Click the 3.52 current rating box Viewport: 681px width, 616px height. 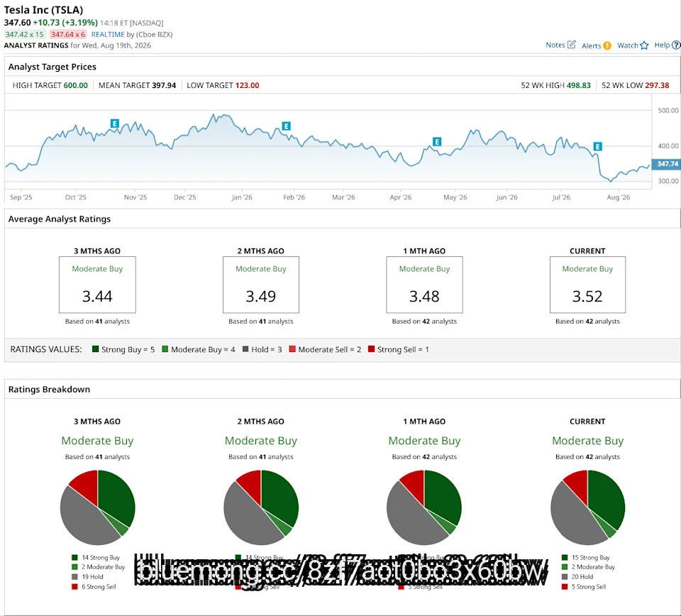click(x=587, y=285)
